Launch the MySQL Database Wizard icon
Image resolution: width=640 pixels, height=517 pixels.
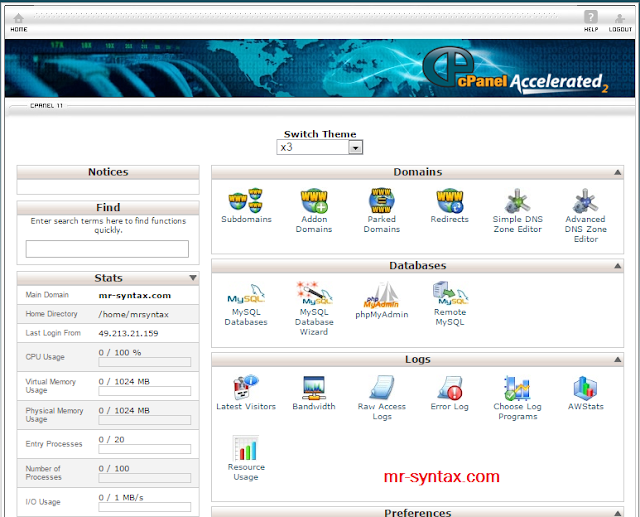point(314,293)
